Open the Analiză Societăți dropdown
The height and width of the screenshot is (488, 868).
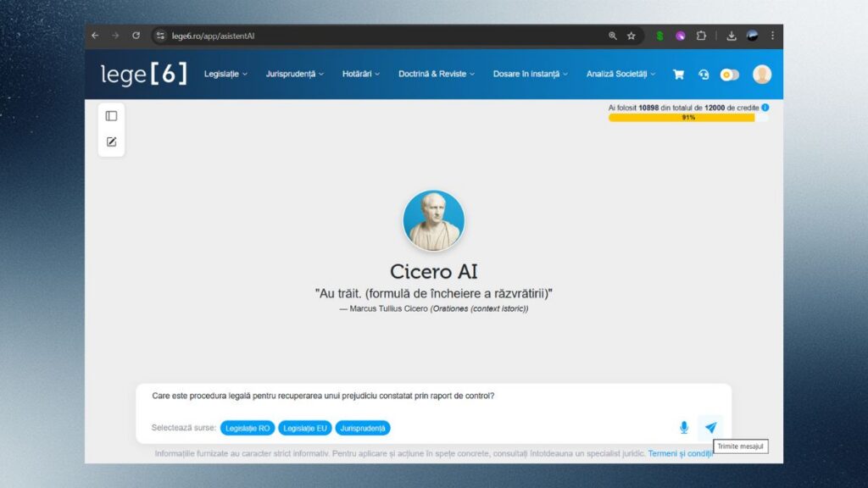click(x=620, y=75)
